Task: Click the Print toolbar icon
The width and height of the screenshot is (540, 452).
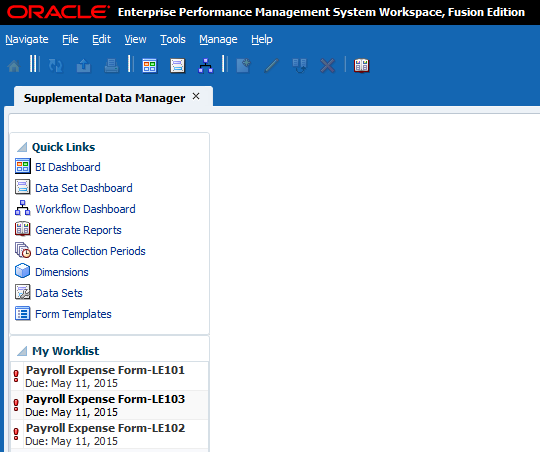Action: (x=112, y=65)
